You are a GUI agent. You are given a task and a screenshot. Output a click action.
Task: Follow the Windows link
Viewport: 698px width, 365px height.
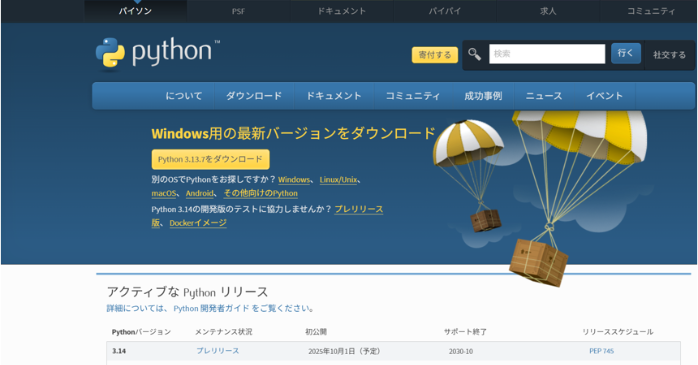pos(294,180)
